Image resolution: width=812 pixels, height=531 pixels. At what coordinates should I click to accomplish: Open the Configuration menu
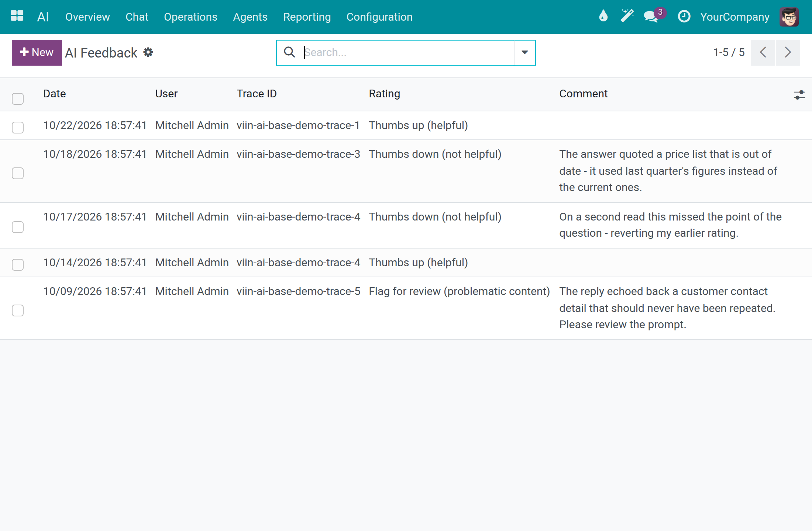(x=379, y=17)
